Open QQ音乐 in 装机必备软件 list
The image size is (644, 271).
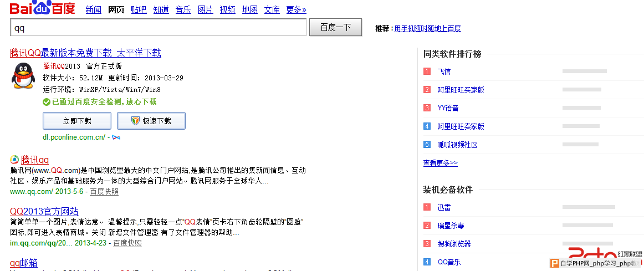click(x=449, y=262)
